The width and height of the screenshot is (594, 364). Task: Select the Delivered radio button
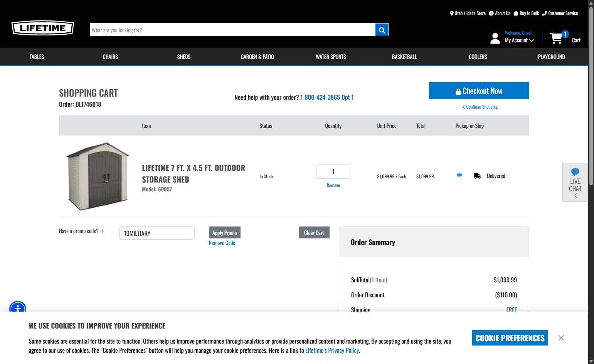point(459,175)
